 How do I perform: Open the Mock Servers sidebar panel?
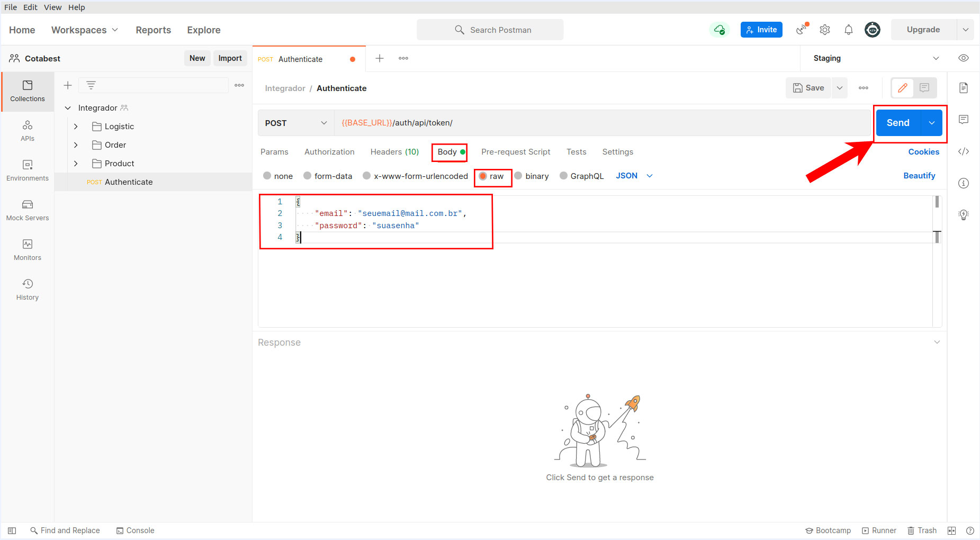pyautogui.click(x=28, y=210)
